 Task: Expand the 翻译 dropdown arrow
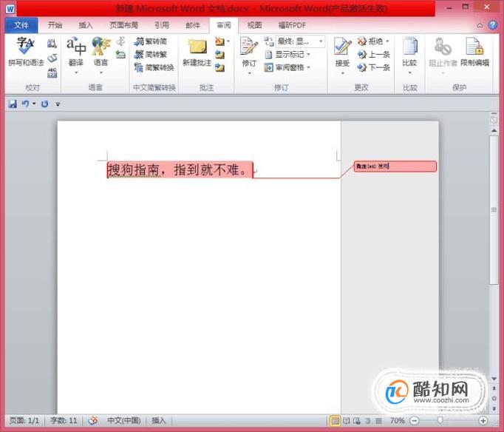click(76, 72)
